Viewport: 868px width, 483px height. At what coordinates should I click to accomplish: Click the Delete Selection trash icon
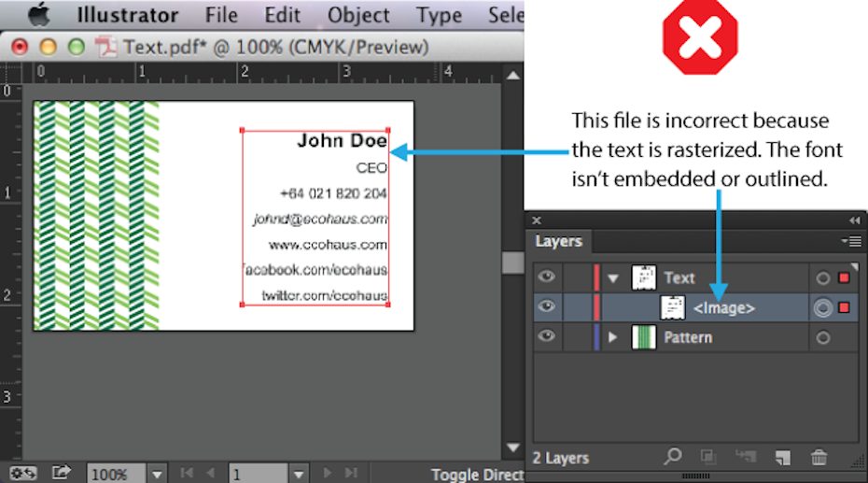click(x=819, y=457)
